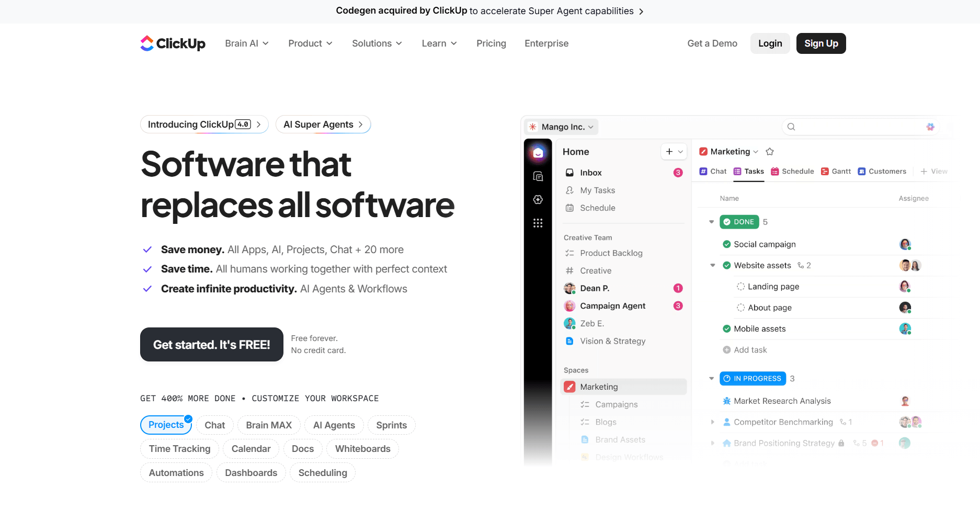Collapse the Website assets subtasks

pyautogui.click(x=712, y=266)
